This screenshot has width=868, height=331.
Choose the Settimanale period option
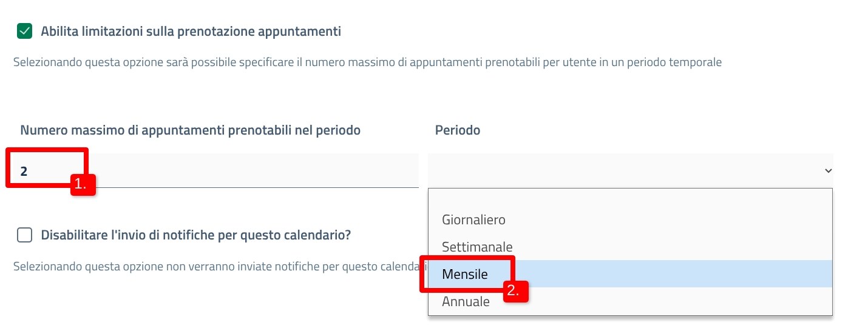[x=477, y=247]
